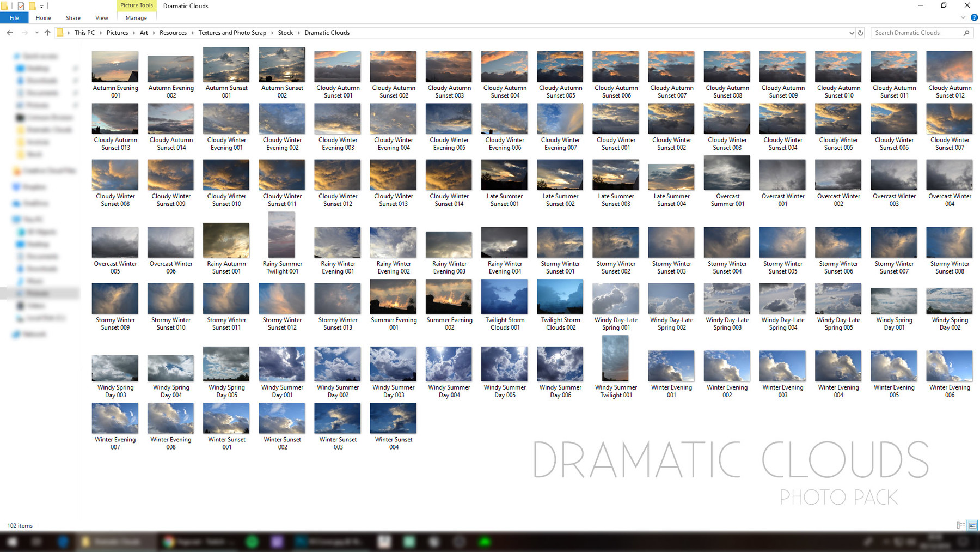Expand chevron after Stock in breadcrumb

(299, 33)
